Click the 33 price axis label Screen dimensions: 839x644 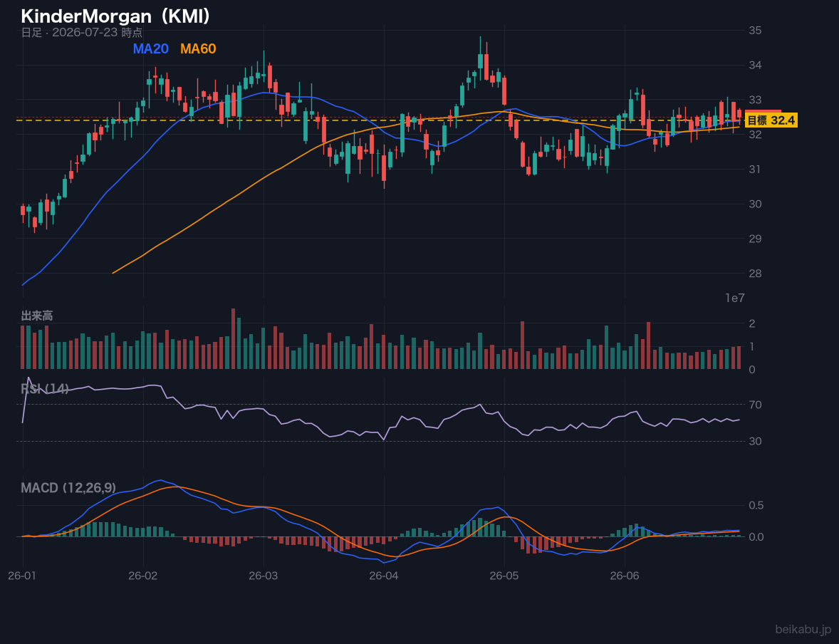pyautogui.click(x=755, y=100)
